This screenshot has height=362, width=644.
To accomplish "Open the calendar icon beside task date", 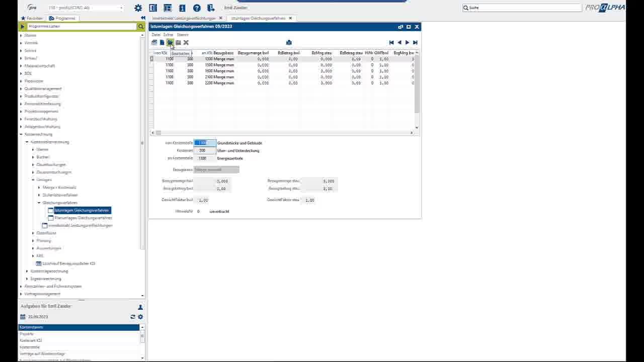I will point(23,317).
